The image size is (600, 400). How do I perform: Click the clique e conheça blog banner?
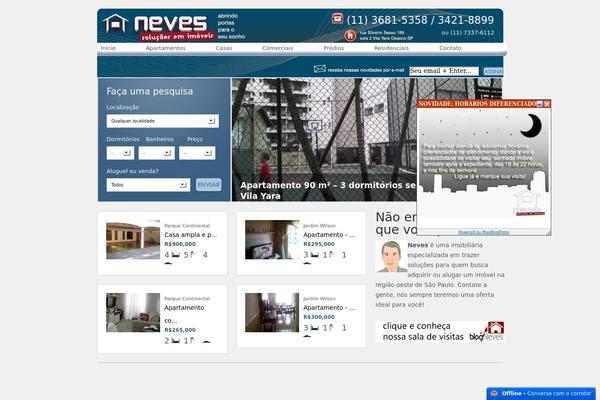pyautogui.click(x=440, y=331)
